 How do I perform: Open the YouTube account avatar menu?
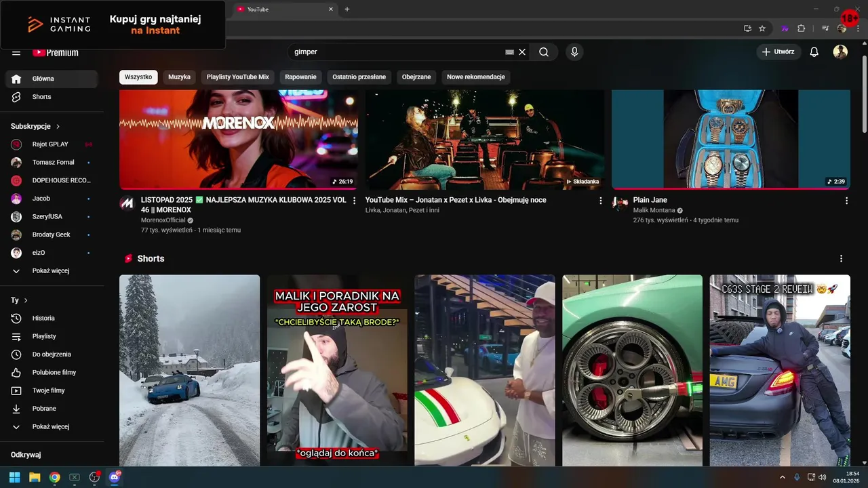[840, 52]
